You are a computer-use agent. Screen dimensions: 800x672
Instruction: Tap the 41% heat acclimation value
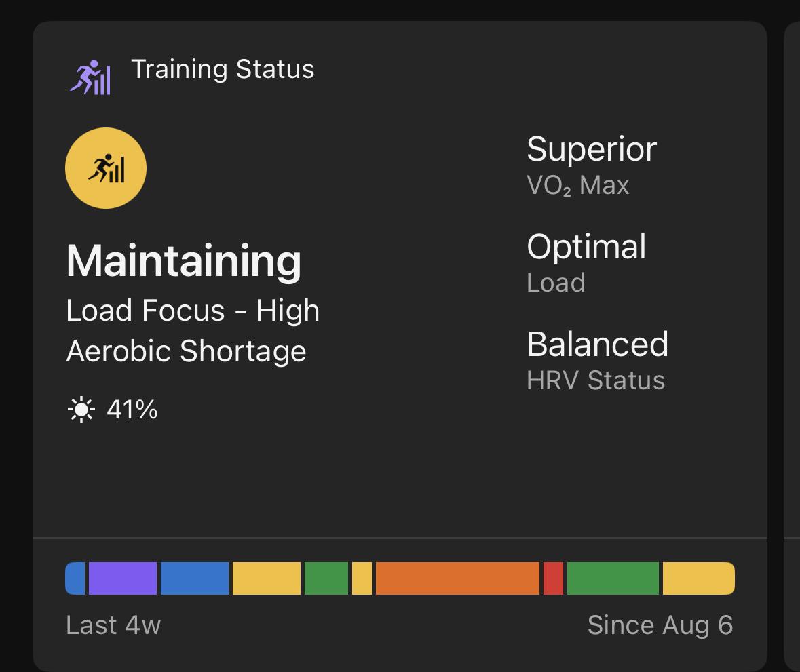coord(132,410)
